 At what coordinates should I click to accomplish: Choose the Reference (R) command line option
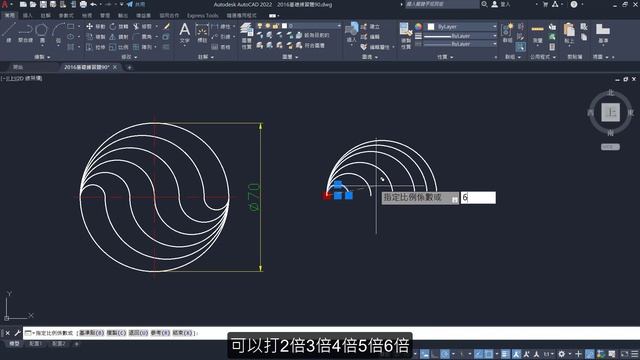[160, 333]
